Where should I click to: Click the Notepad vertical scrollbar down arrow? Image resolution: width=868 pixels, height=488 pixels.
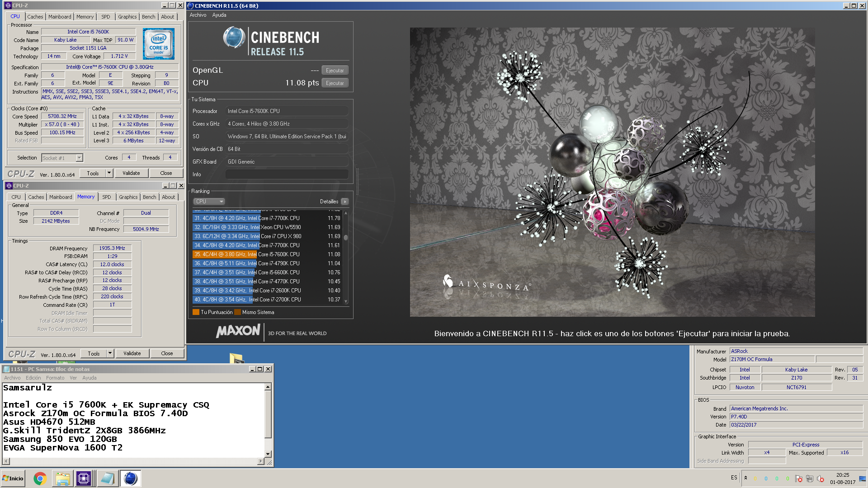[268, 454]
